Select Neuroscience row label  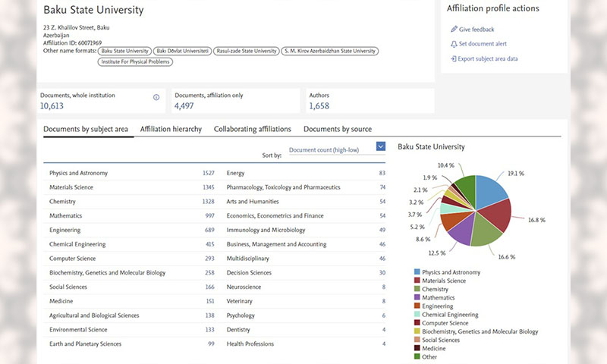pos(244,287)
